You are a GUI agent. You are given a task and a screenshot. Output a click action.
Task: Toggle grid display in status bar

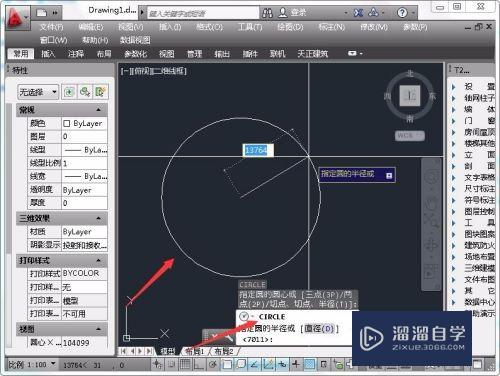pos(185,364)
